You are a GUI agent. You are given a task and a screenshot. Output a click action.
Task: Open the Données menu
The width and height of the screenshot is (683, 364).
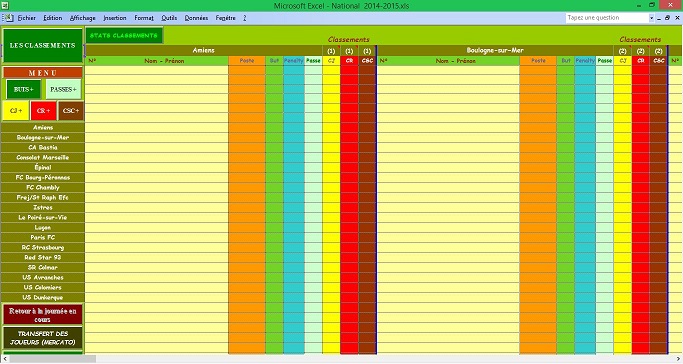196,18
